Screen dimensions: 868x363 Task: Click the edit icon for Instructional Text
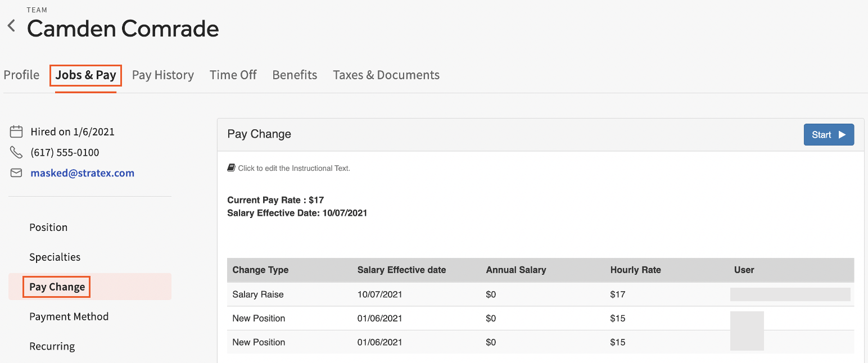(232, 167)
